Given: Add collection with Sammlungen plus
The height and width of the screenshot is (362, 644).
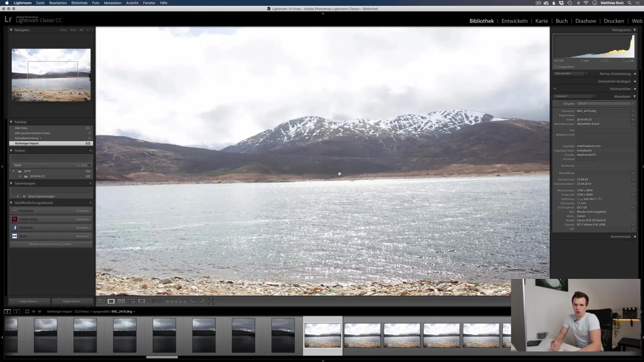Looking at the screenshot, I should point(91,183).
